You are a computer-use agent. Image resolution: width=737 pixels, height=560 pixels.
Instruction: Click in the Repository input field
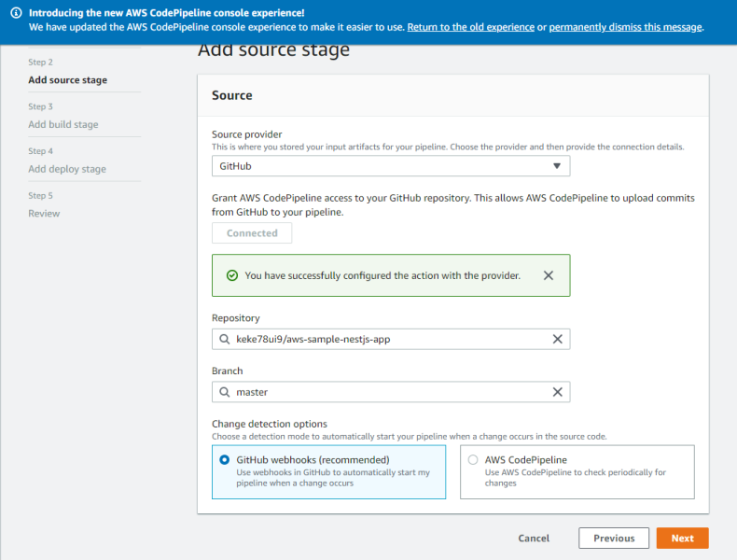tap(391, 339)
